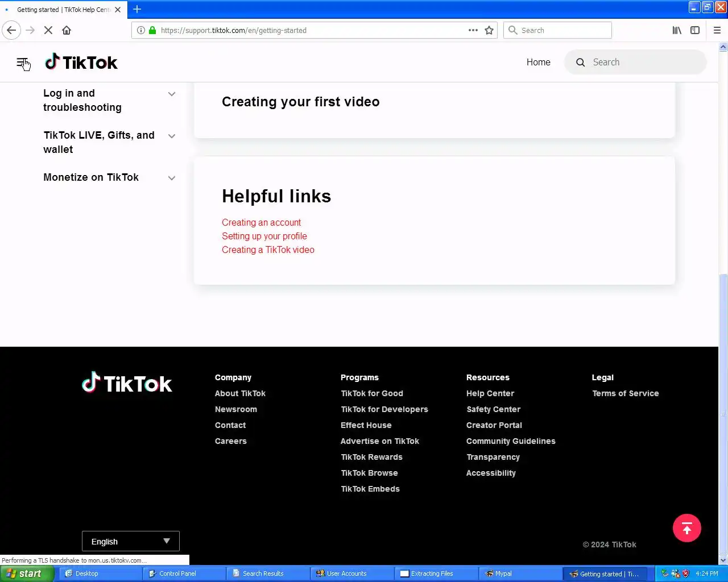Open a new tab with plus icon

tap(137, 9)
